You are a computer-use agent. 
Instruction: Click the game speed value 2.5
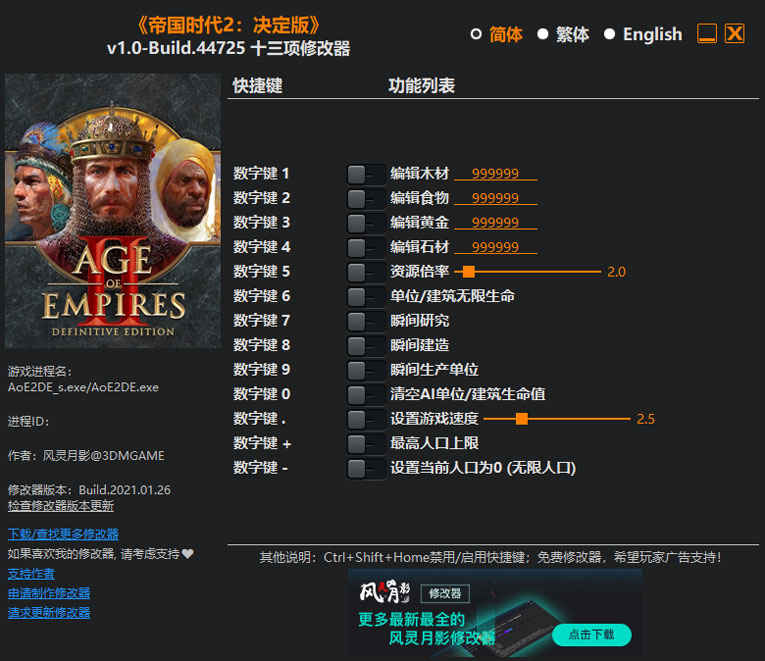(645, 419)
